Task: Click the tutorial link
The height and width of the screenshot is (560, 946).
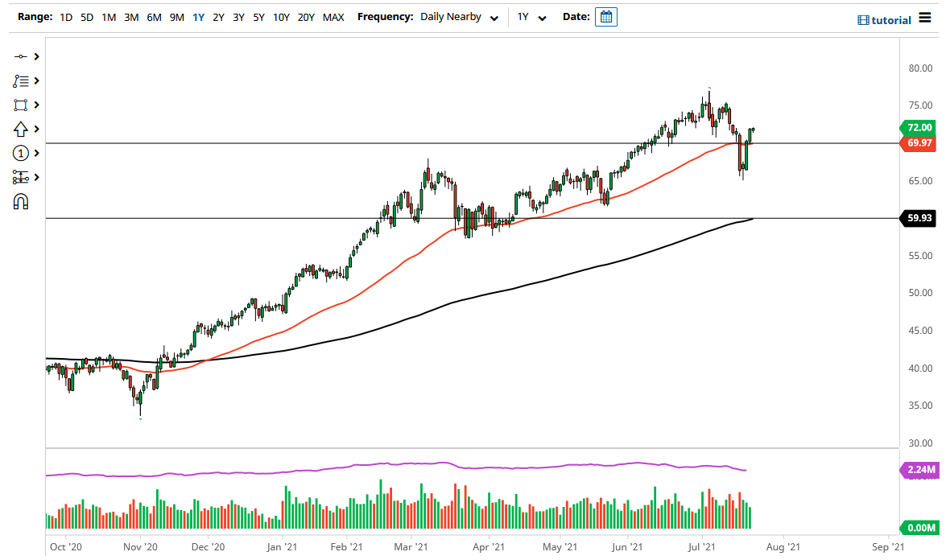Action: (x=890, y=19)
